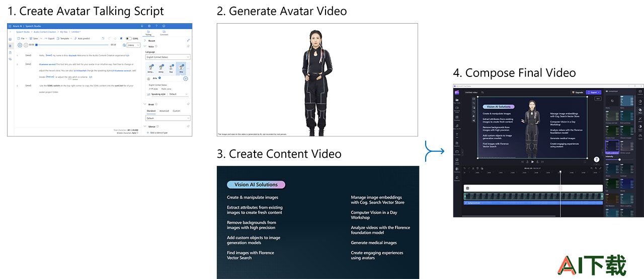Open Transitions in Clipchamp sidebar
The height and width of the screenshot is (279, 644).
(457, 170)
